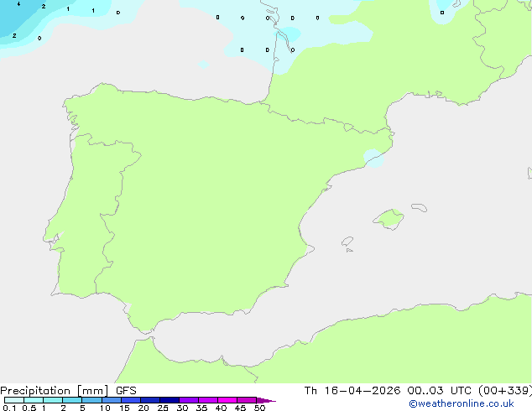Click the 'GFS' model label
This screenshot has height=411, width=532.
pos(126,391)
